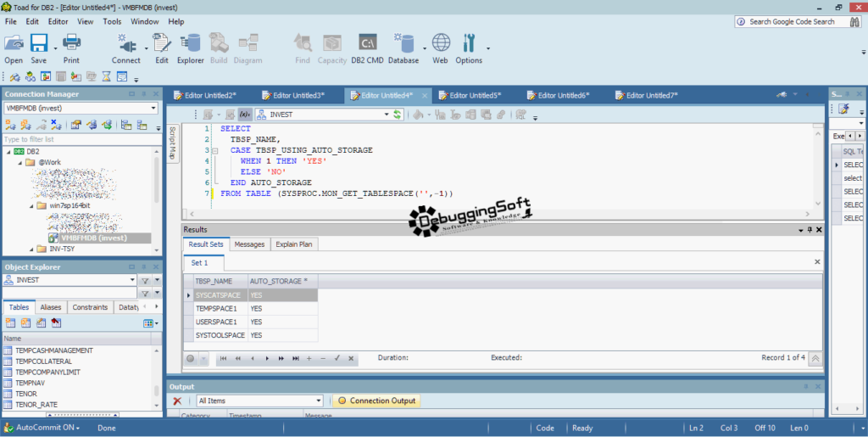Collapse the @Work folder node

click(x=20, y=163)
